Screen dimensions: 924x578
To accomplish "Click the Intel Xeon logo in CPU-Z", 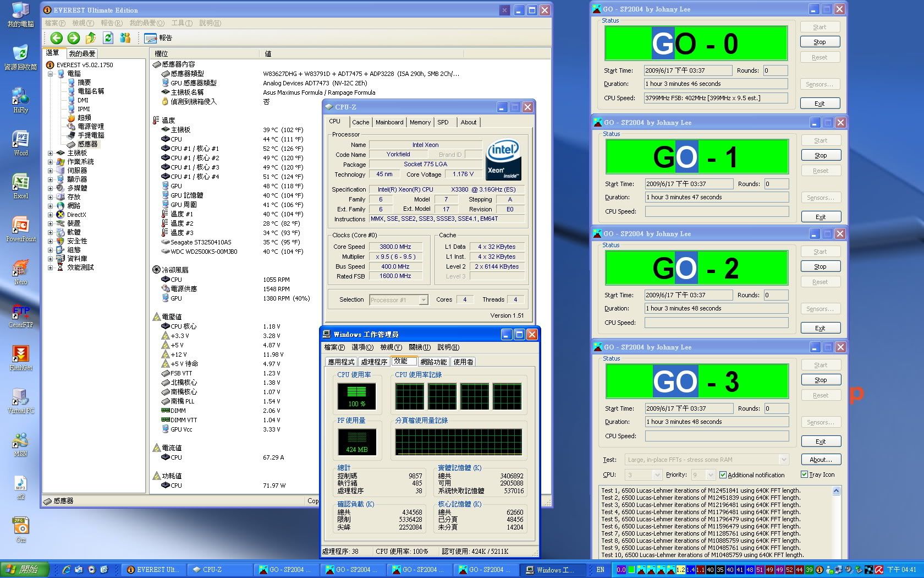I will click(x=503, y=160).
